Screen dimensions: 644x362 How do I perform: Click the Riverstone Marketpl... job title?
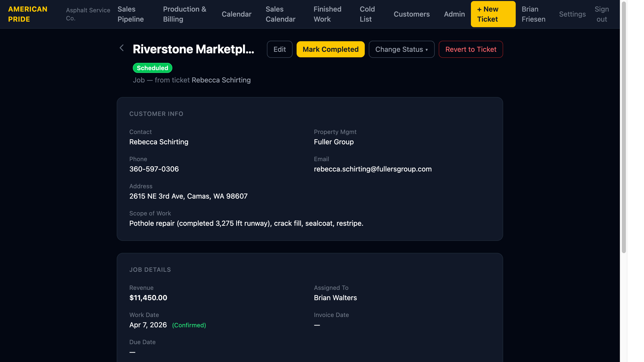[x=193, y=49]
